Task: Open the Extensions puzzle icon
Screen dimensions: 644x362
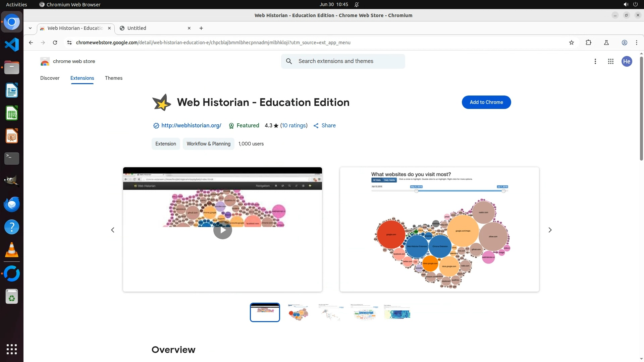Action: (x=588, y=43)
